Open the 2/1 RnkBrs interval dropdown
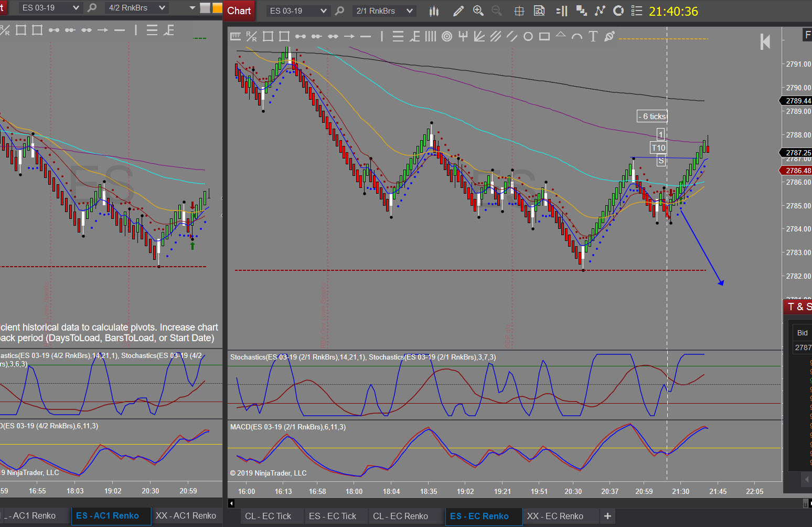 [384, 11]
